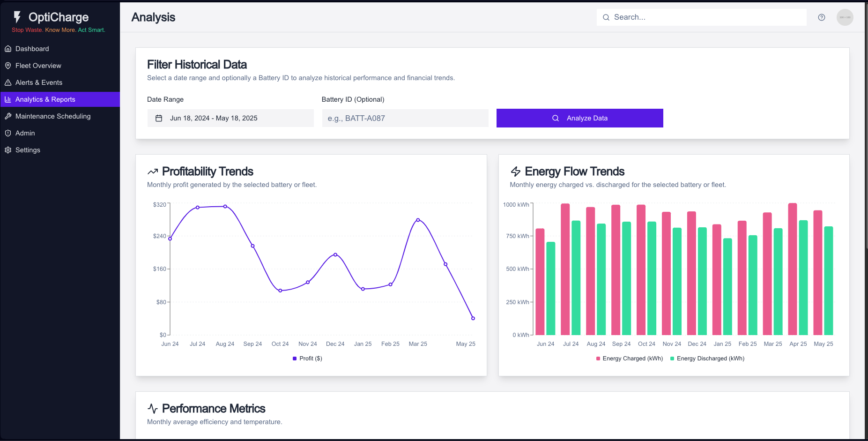This screenshot has height=441, width=868.
Task: Click the Analyze Data button
Action: pyautogui.click(x=579, y=118)
